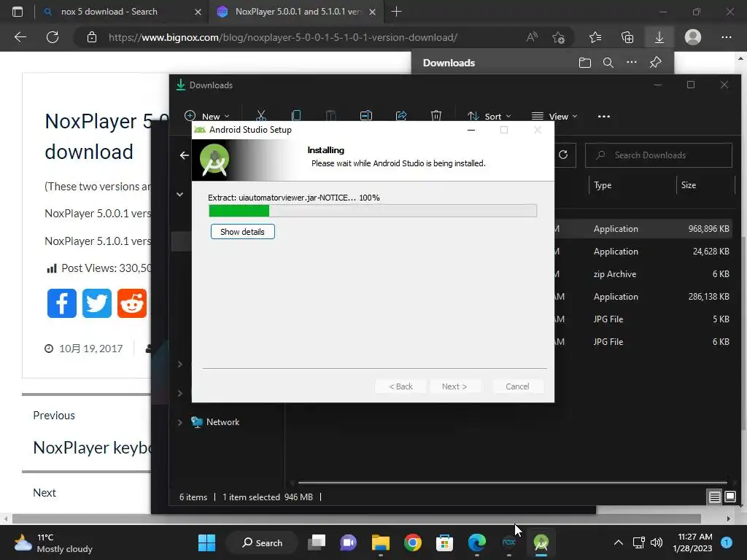Click the disabled Next button in Setup
This screenshot has width=747, height=560.
pyautogui.click(x=454, y=386)
